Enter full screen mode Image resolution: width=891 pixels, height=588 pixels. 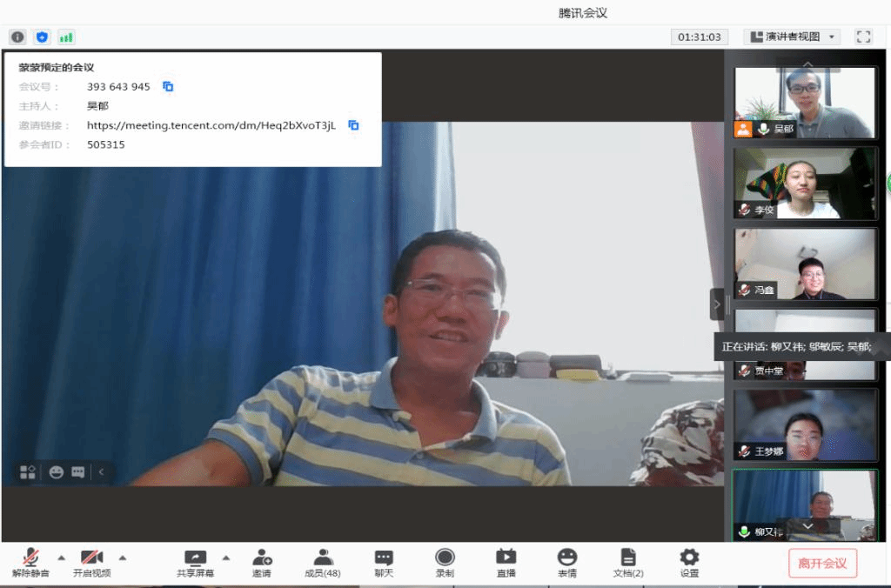pos(863,37)
